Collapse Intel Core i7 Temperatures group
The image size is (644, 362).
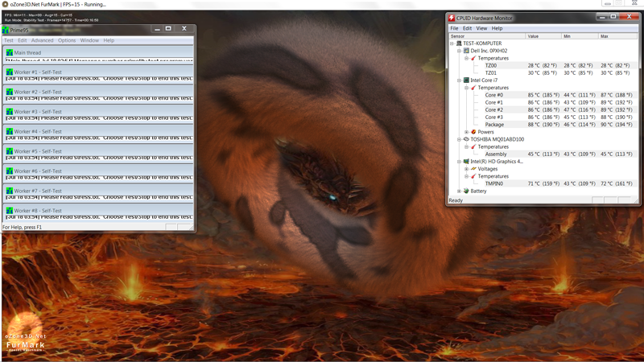point(467,88)
